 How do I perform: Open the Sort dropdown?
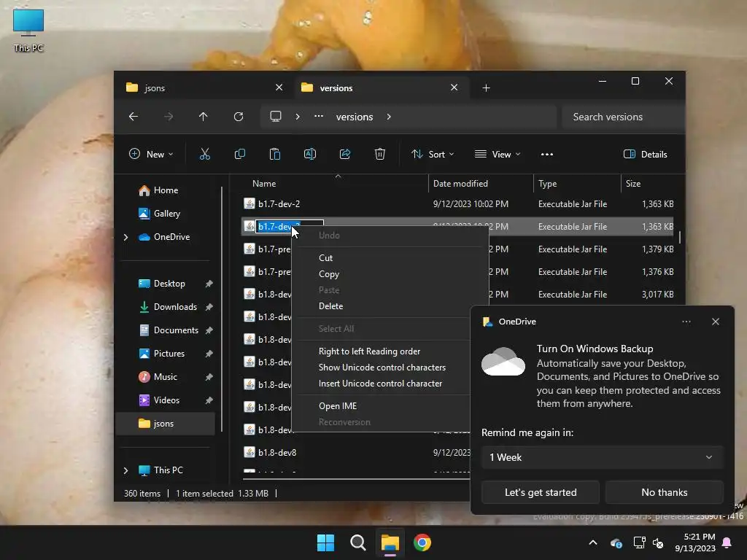pos(433,155)
